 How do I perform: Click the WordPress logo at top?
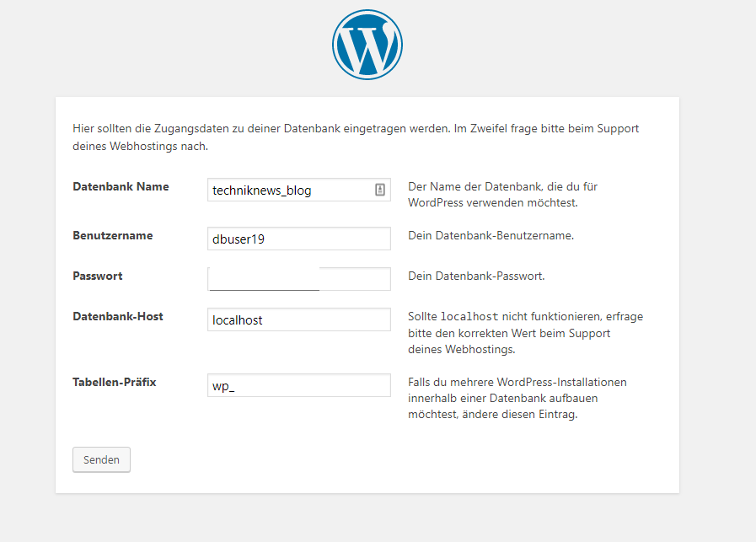[x=367, y=45]
